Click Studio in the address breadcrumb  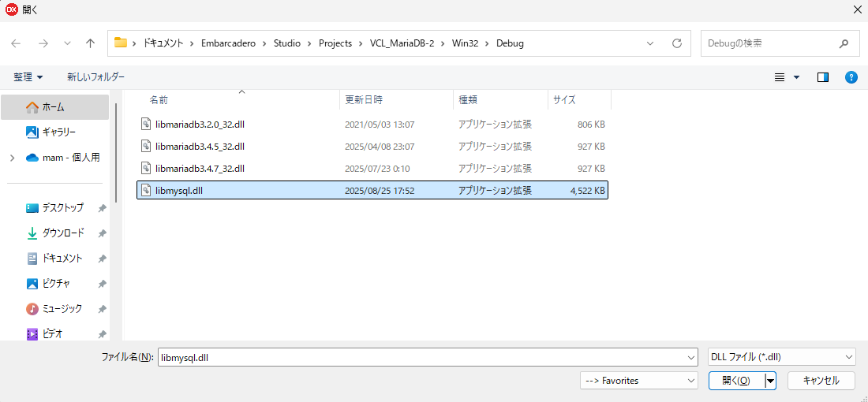(x=286, y=43)
